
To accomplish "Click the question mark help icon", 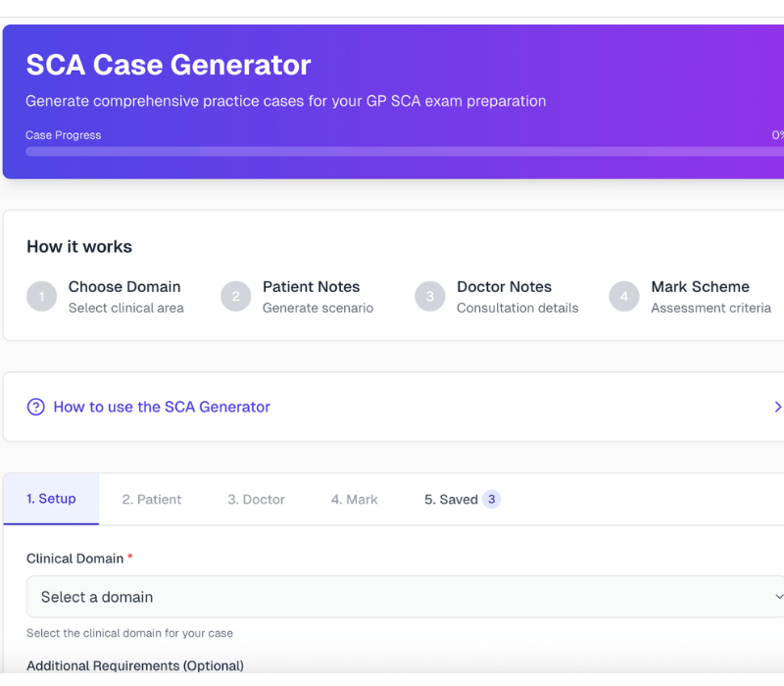I will pos(36,407).
